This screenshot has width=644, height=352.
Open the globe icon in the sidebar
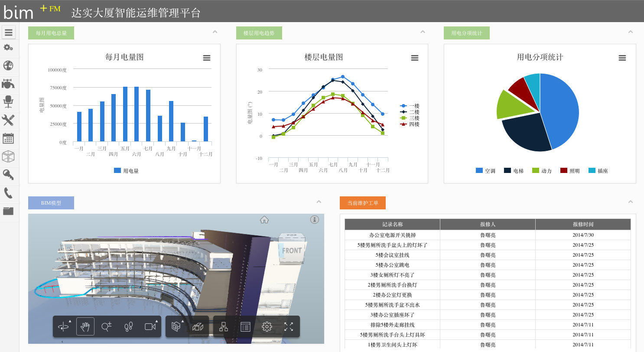tap(8, 65)
